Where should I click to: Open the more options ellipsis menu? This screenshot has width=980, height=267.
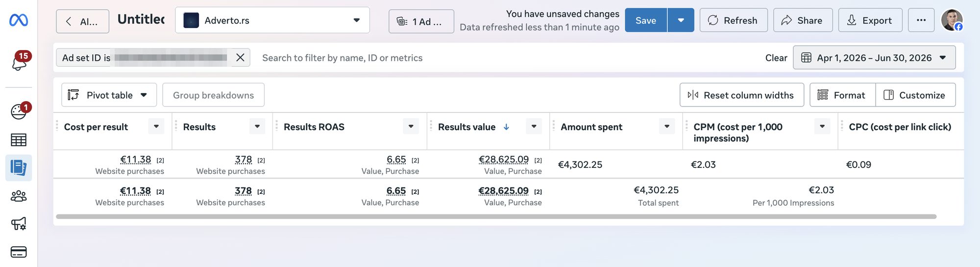pos(921,20)
